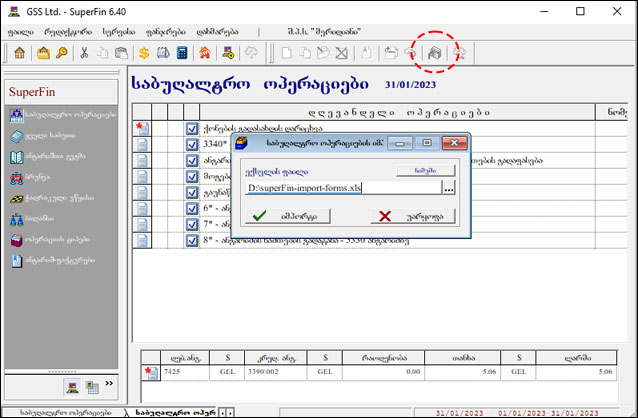Click the credit account cell 3390\002
The height and width of the screenshot is (418, 638).
pyautogui.click(x=276, y=372)
